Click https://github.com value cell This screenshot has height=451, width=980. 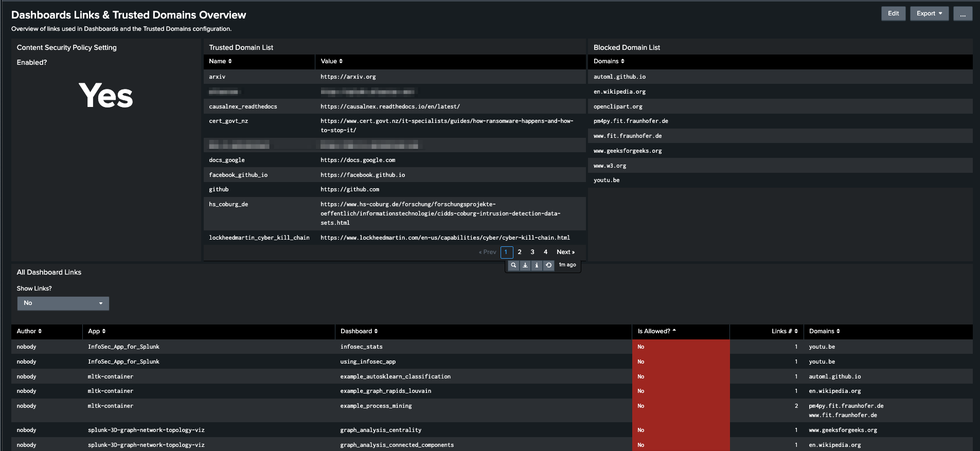(349, 189)
